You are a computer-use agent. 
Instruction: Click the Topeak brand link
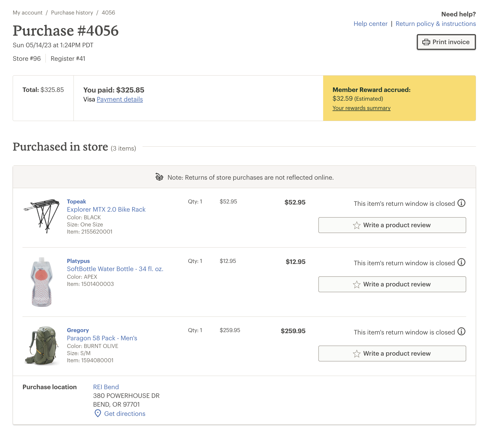click(x=76, y=202)
